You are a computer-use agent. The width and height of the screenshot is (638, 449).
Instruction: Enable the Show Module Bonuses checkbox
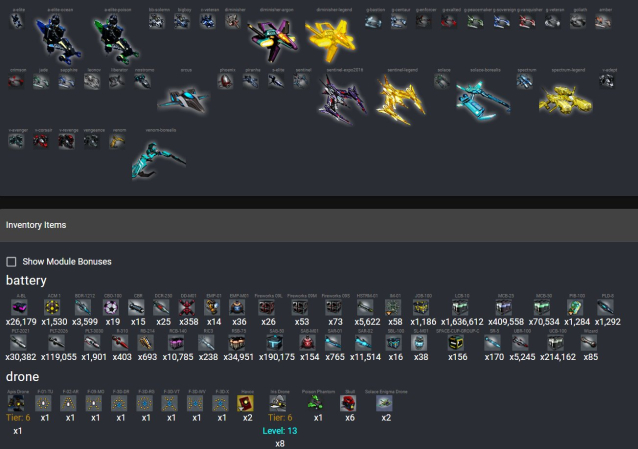click(11, 262)
